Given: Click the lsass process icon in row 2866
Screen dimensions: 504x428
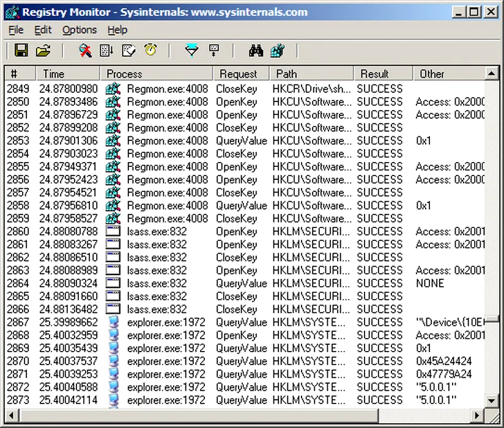Looking at the screenshot, I should coord(113,309).
